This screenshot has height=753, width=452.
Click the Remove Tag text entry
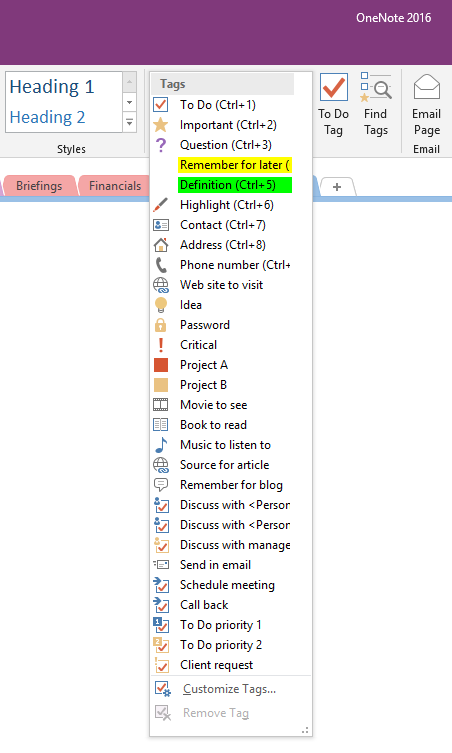(x=216, y=713)
